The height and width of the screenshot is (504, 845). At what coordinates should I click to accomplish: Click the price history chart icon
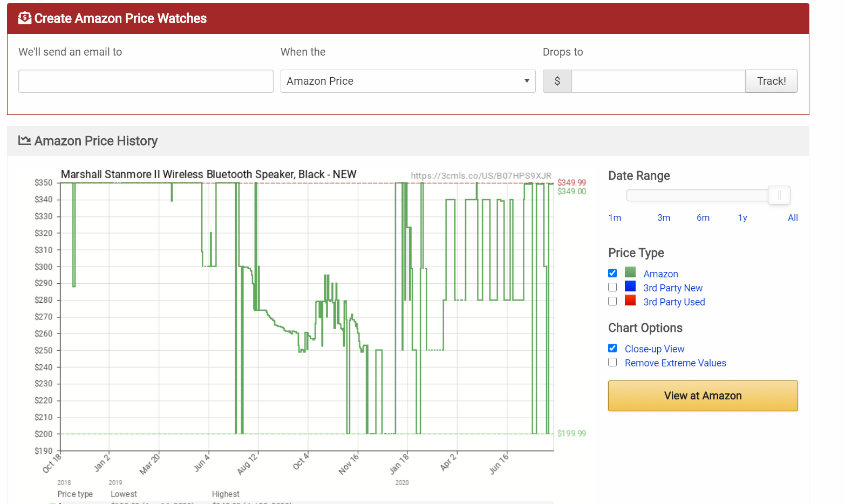click(x=24, y=140)
